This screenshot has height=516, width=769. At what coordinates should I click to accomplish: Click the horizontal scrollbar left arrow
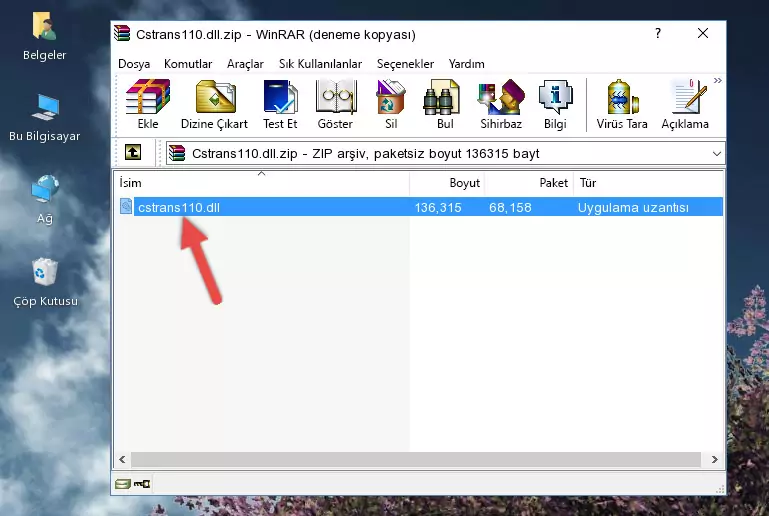(x=123, y=459)
